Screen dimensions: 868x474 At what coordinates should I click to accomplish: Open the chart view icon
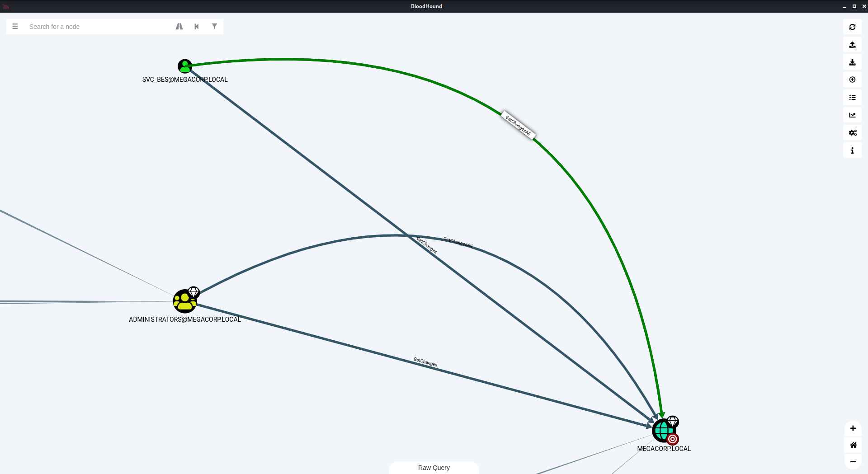(x=852, y=115)
